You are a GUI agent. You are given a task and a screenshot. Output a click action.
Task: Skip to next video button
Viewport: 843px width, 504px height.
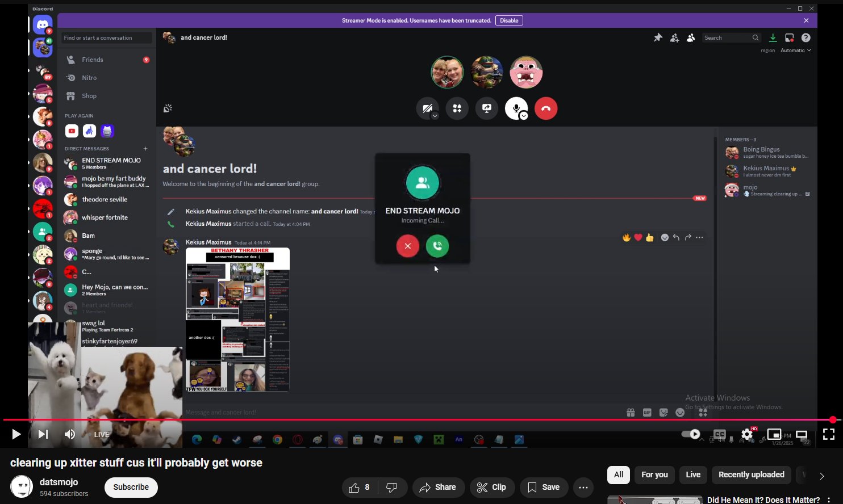pos(43,434)
